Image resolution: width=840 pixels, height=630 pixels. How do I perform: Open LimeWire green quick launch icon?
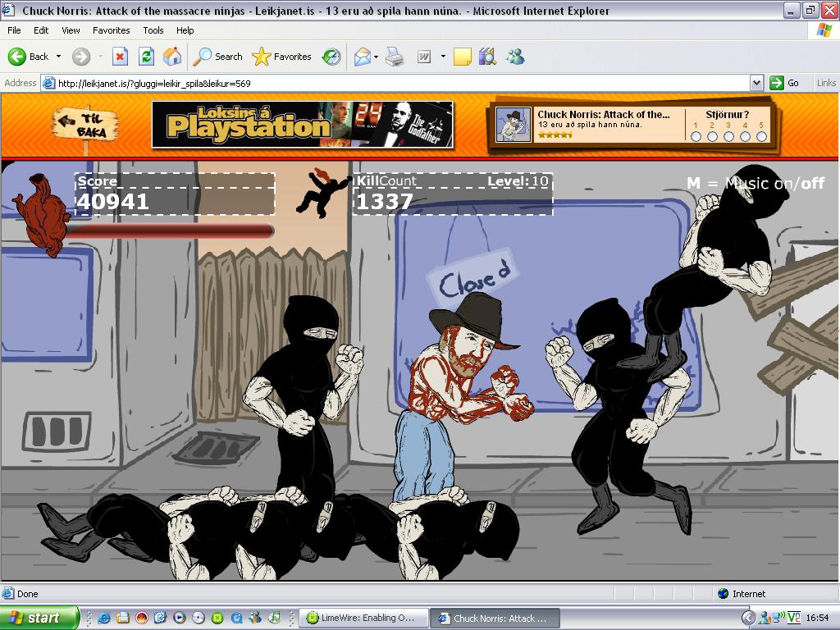[217, 618]
